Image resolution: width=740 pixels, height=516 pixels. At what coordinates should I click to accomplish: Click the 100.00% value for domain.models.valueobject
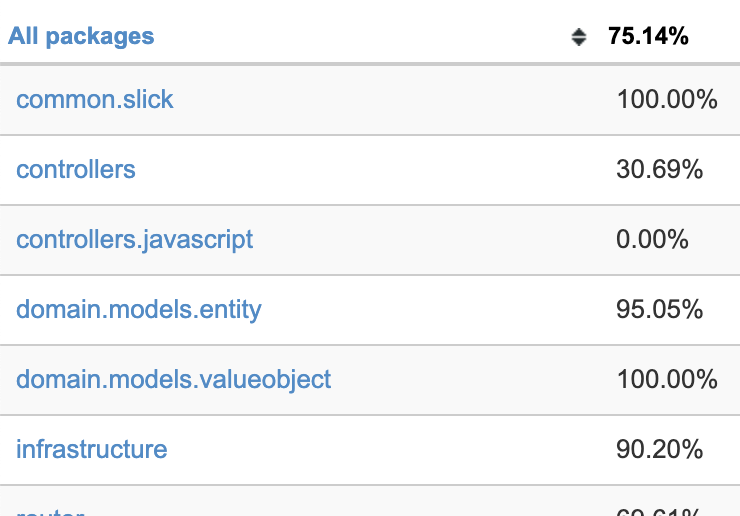click(667, 380)
